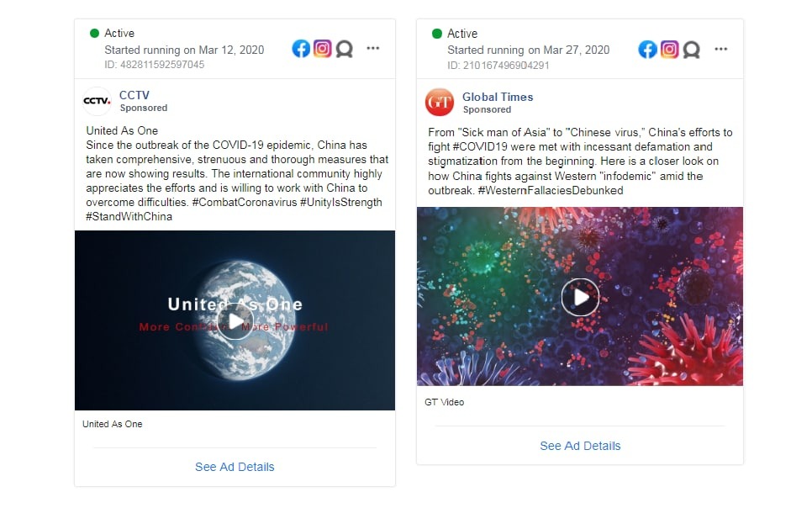Click the #StandWithChina hashtag
Screen dimensions: 812x508
click(x=129, y=217)
